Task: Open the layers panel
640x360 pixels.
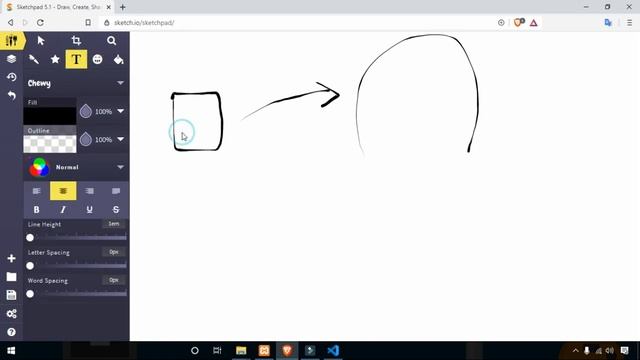Action: tap(11, 59)
